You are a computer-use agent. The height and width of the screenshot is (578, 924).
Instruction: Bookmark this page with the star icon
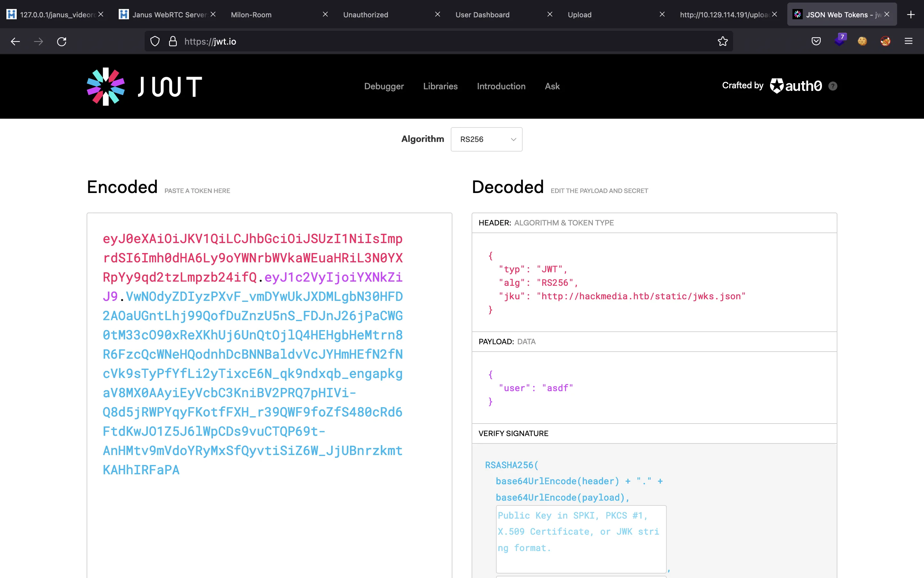(x=723, y=41)
